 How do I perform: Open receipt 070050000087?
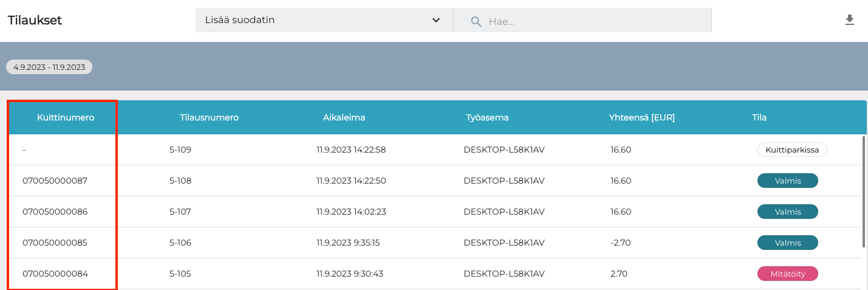point(55,181)
